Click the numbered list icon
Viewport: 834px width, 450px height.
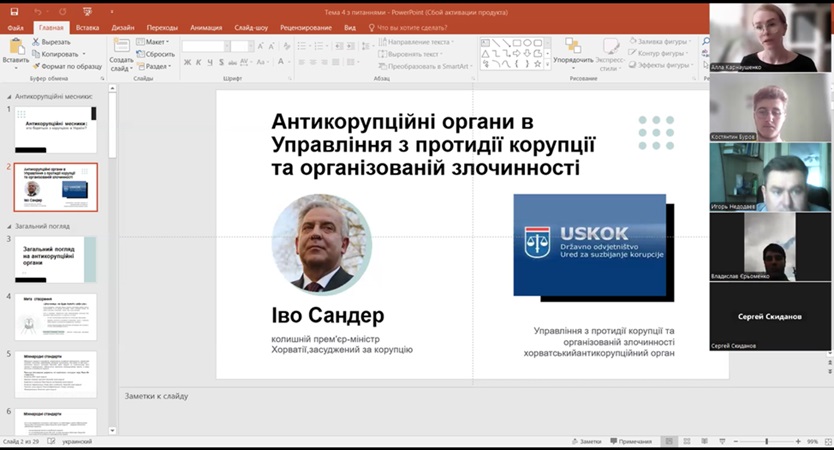[320, 46]
